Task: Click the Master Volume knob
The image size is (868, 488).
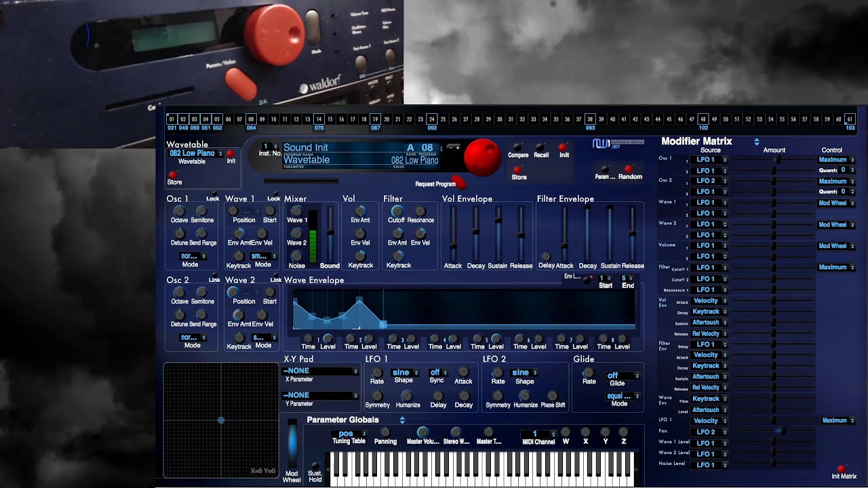Action: 422,432
